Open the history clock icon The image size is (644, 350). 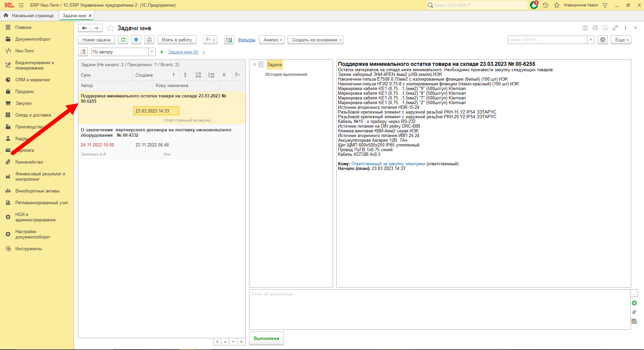point(546,5)
